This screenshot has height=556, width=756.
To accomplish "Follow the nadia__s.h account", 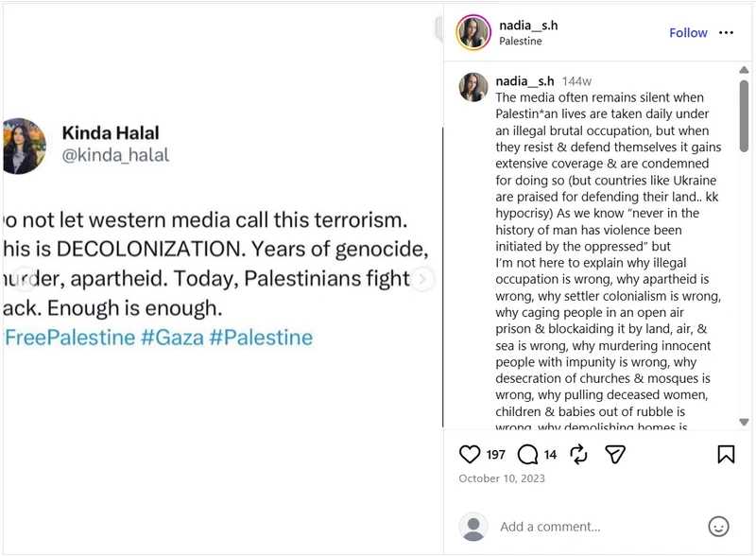I will [688, 33].
